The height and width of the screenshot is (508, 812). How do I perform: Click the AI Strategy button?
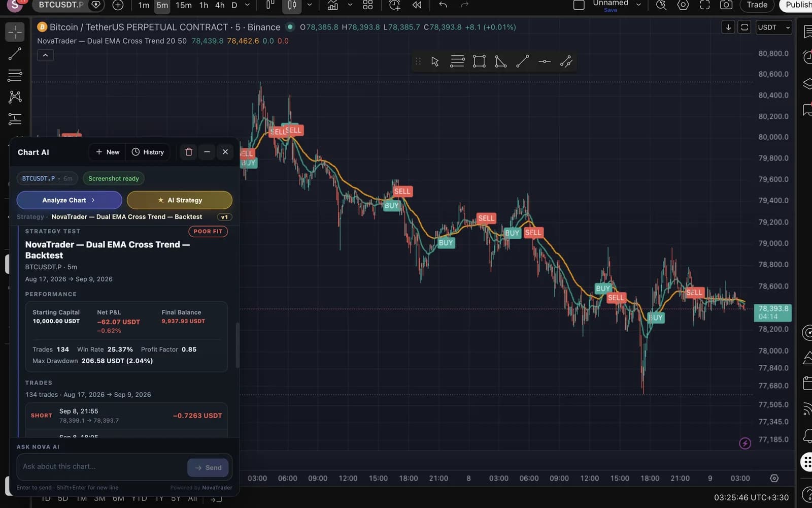pyautogui.click(x=180, y=200)
